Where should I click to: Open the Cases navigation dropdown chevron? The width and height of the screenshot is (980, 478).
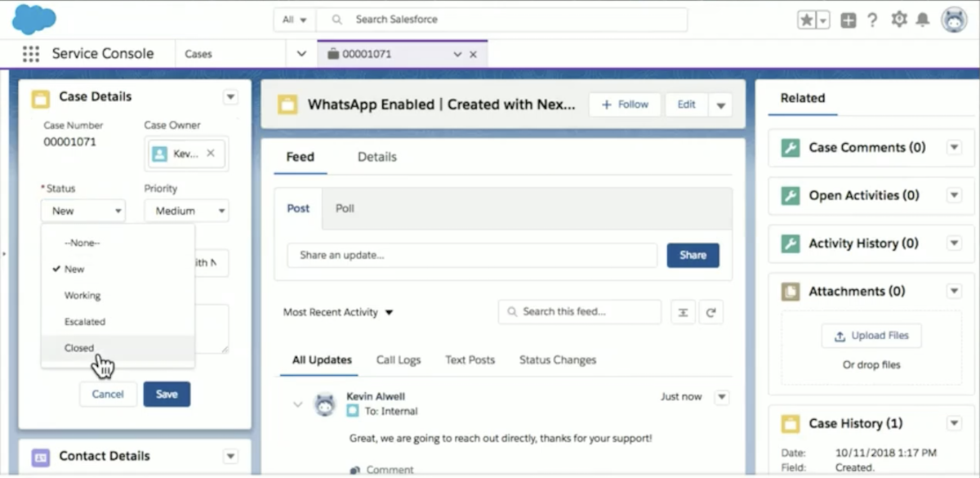pyautogui.click(x=301, y=54)
